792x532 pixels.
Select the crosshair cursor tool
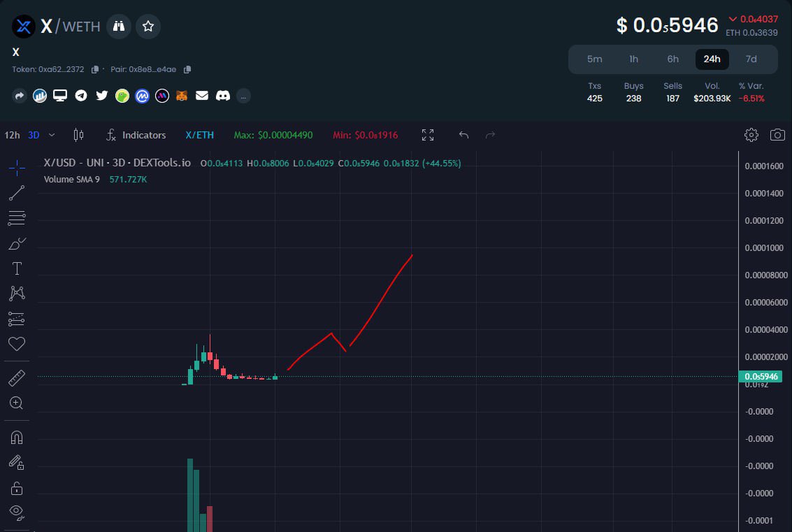coord(17,168)
